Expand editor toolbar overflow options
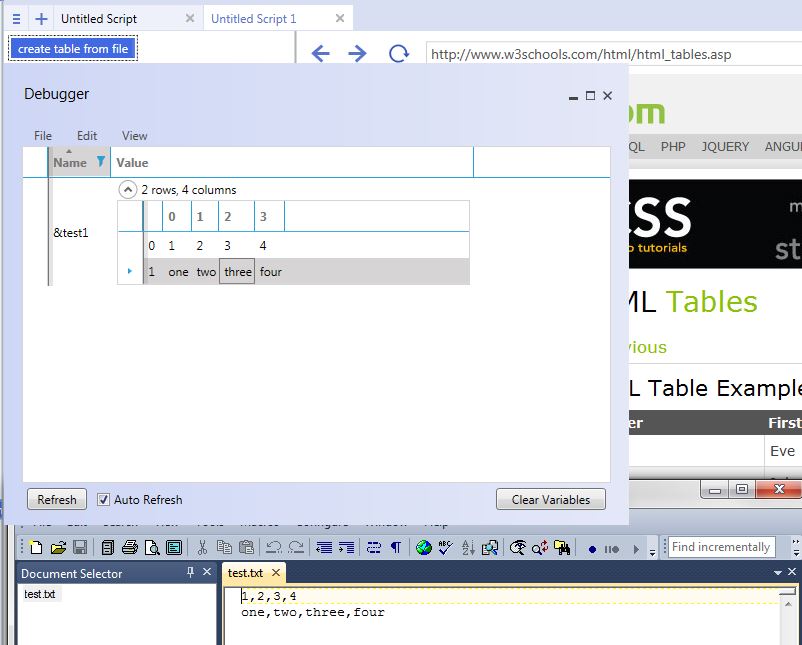 click(x=652, y=551)
